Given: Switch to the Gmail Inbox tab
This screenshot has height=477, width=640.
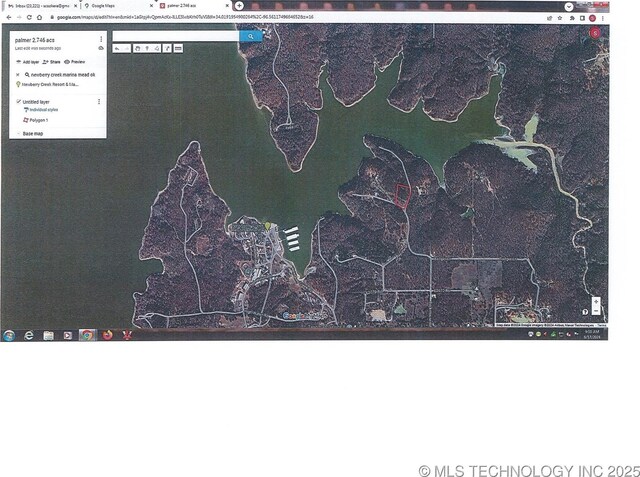Looking at the screenshot, I should tap(38, 6).
